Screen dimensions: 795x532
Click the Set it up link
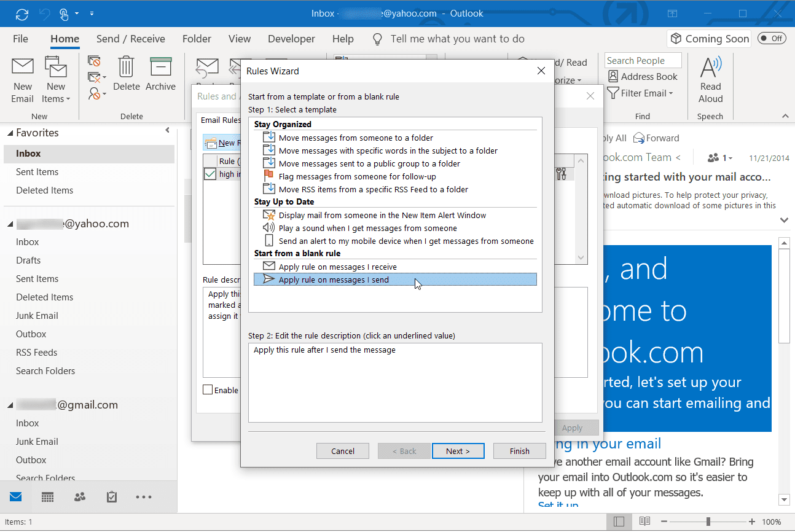558,506
